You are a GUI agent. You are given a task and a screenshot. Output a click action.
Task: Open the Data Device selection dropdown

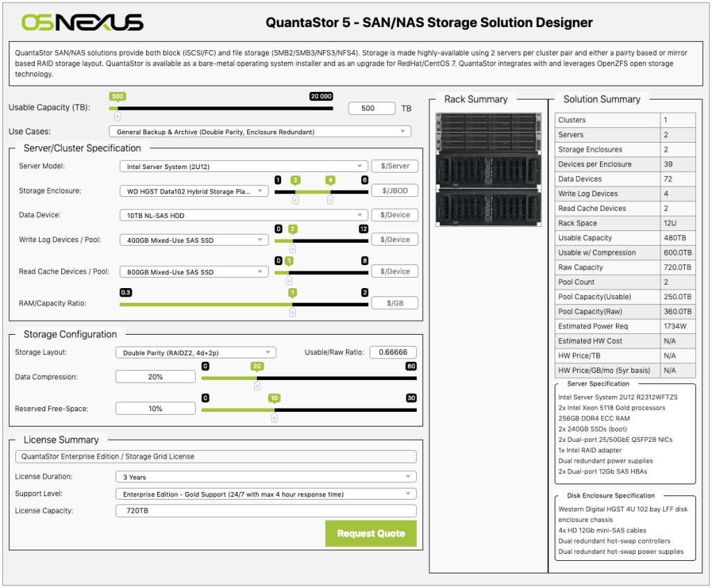244,214
